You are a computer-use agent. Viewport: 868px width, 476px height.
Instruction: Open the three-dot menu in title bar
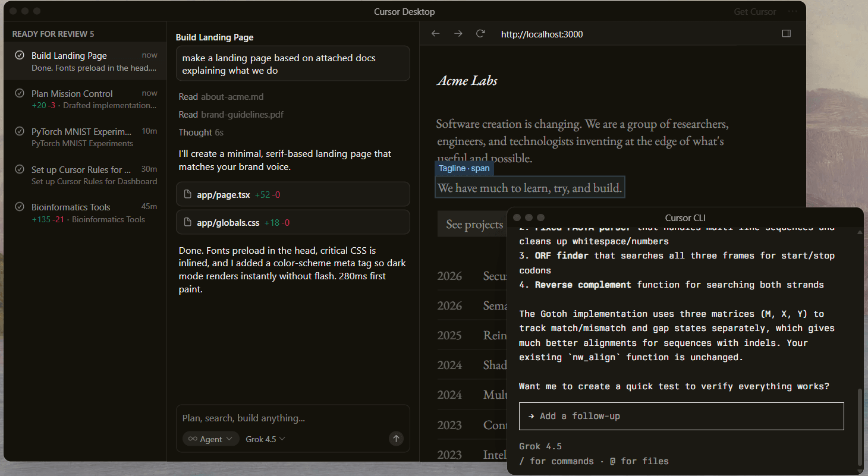(792, 12)
